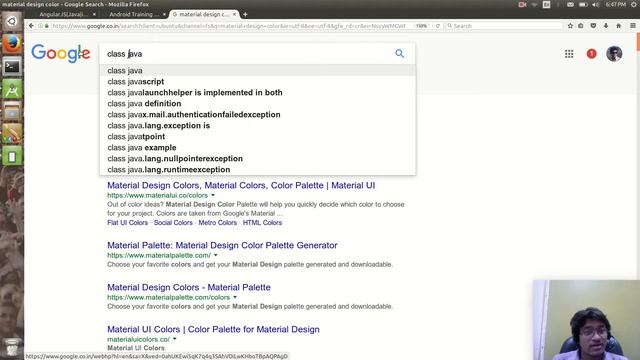Check the battery indicator
Image resolution: width=640 pixels, height=360 pixels.
pos(583,4)
